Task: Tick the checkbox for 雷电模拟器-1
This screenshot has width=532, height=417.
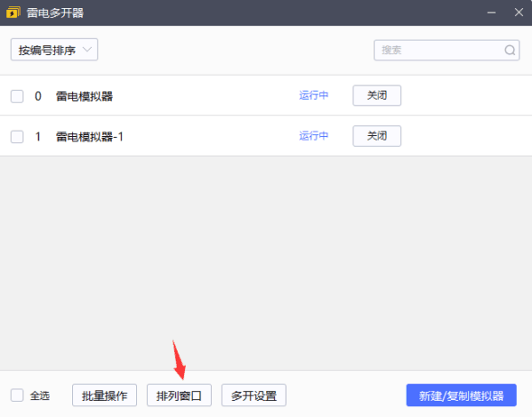Action: pos(17,137)
